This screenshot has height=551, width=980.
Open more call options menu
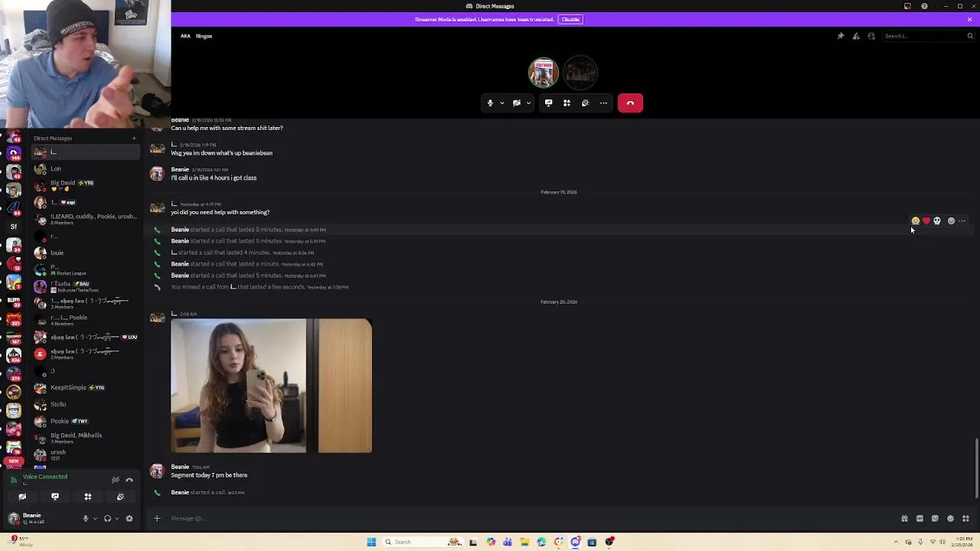tap(603, 103)
